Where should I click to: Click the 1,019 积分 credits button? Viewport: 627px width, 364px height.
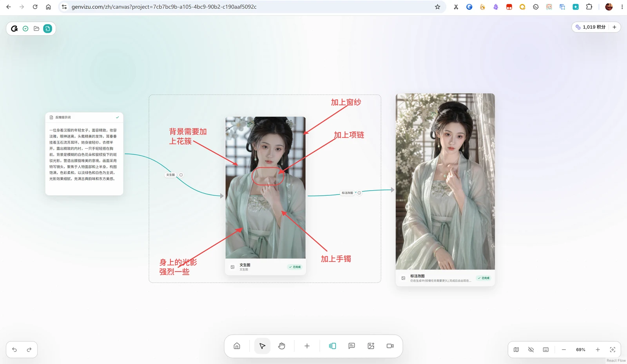(x=590, y=27)
